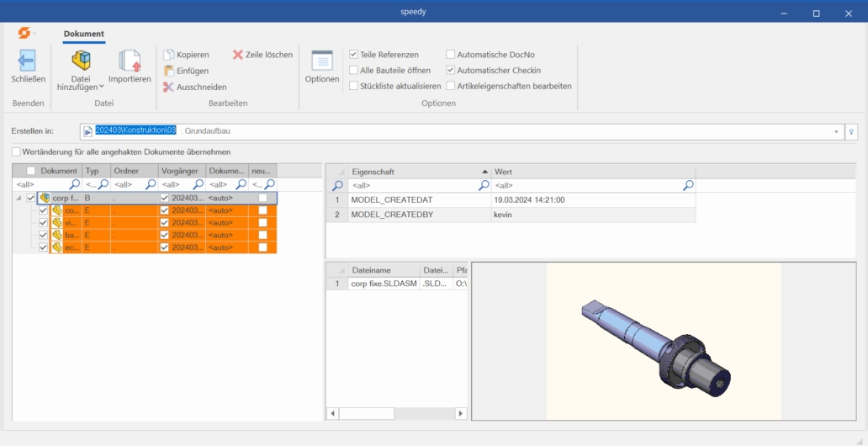
Task: Click the 3D shaft model preview
Action: point(657,347)
